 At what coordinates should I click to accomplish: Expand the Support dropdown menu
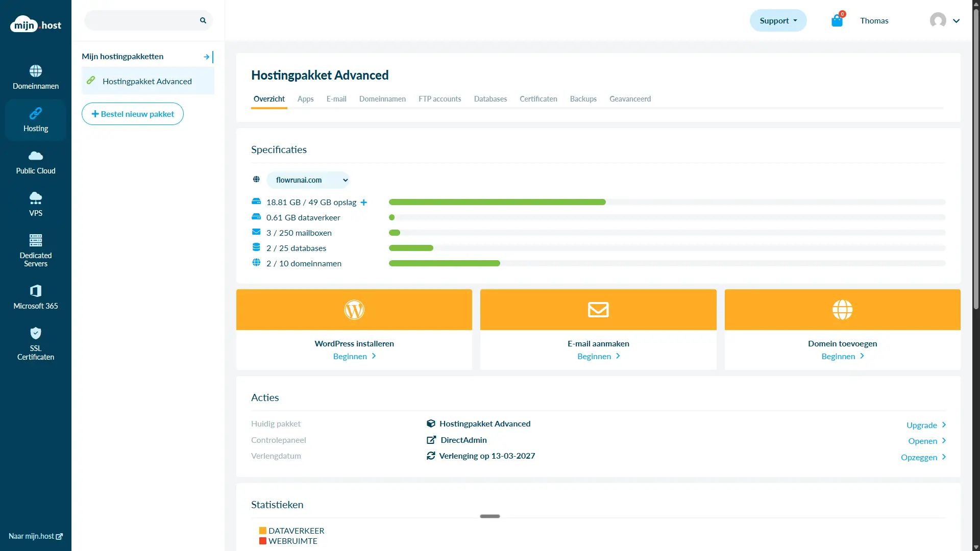coord(778,21)
